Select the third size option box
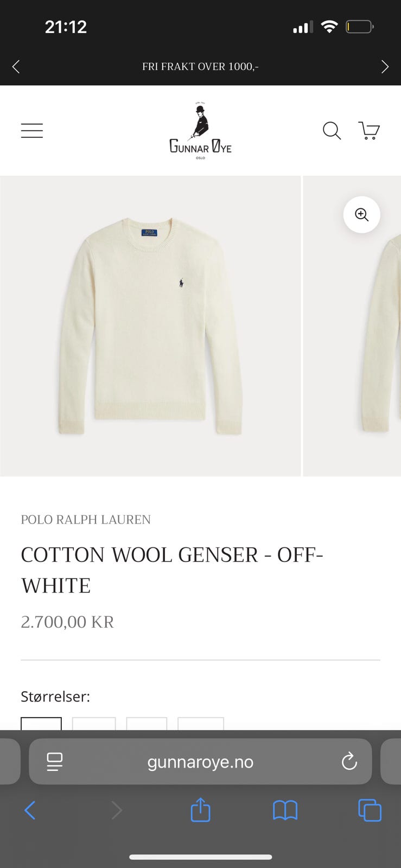This screenshot has width=401, height=868. [x=147, y=724]
